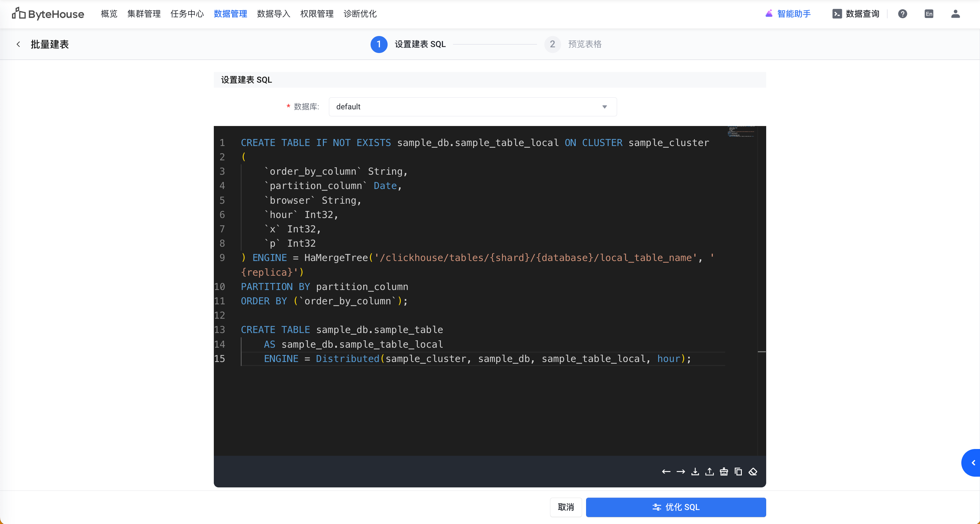980x524 pixels.
Task: Click the redo right-arrow editor icon
Action: [680, 472]
